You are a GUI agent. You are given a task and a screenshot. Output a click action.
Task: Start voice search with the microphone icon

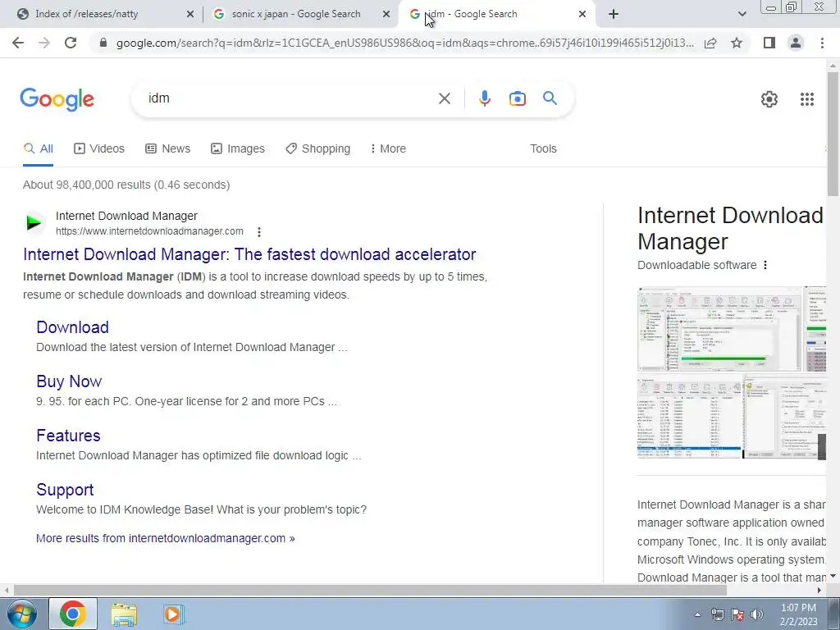pyautogui.click(x=484, y=98)
